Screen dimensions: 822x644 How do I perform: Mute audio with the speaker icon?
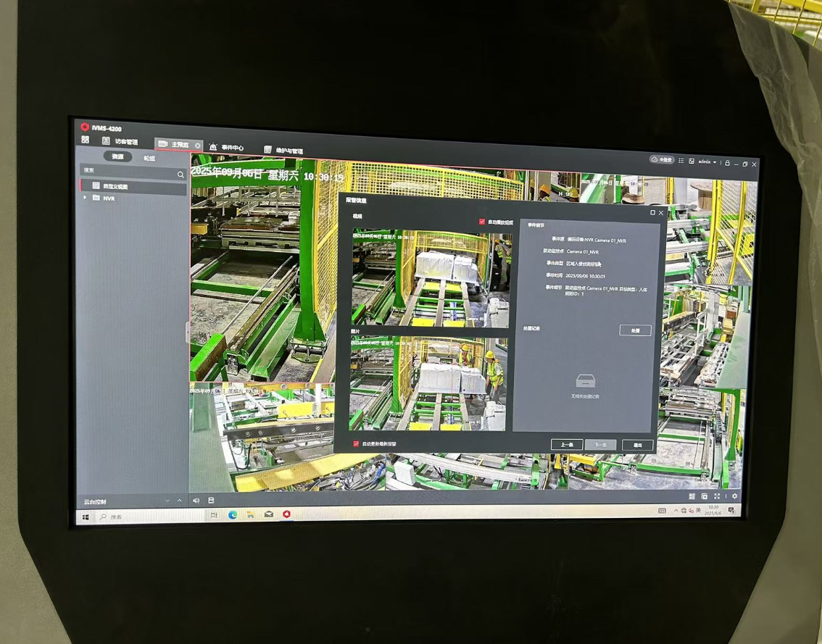[196, 501]
